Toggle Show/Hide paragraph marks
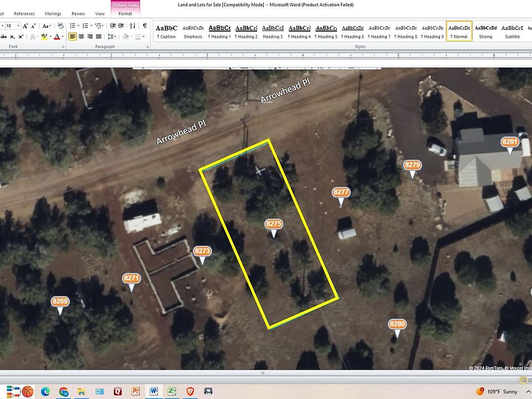Screen dimensions: 532x399 [145, 26]
